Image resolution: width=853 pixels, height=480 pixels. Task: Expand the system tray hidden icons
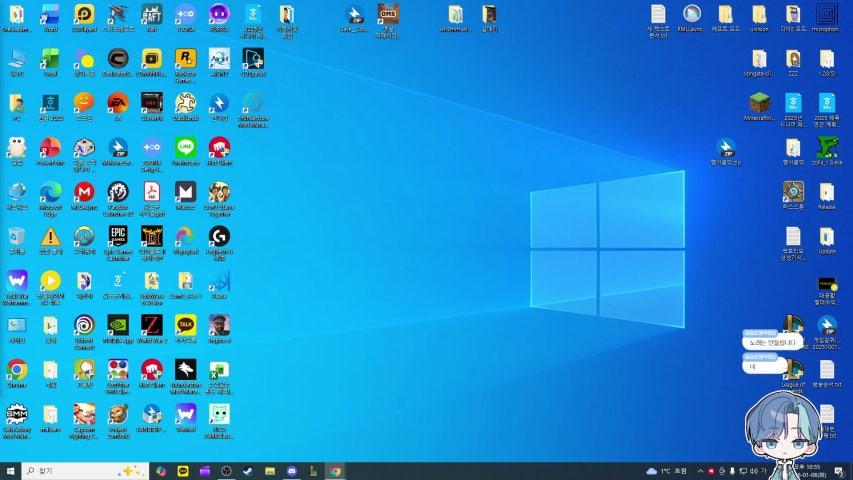[698, 470]
